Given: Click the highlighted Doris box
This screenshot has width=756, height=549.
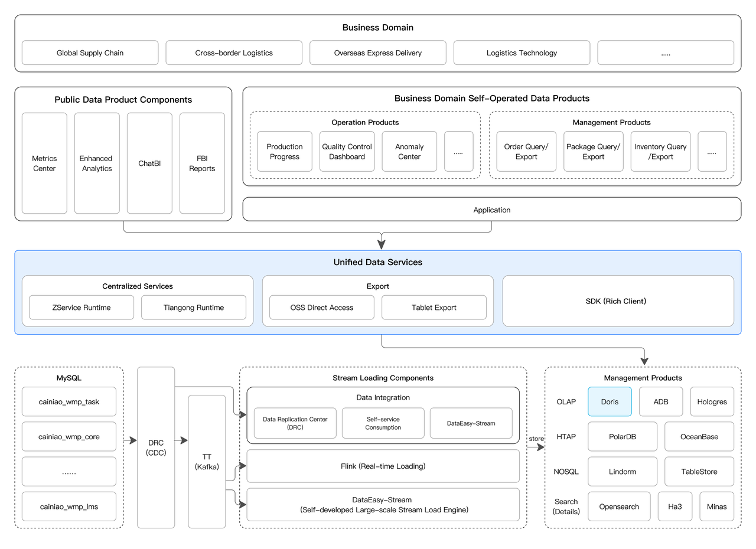Looking at the screenshot, I should (610, 401).
